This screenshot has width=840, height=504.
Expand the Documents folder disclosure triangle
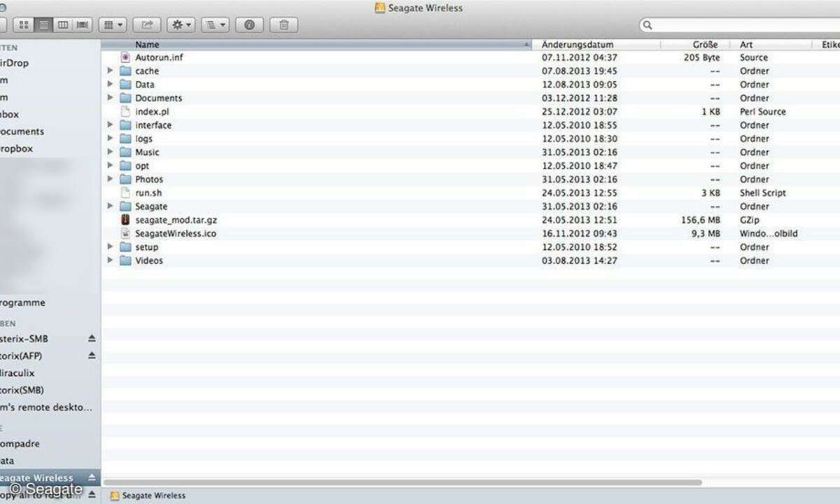[110, 98]
